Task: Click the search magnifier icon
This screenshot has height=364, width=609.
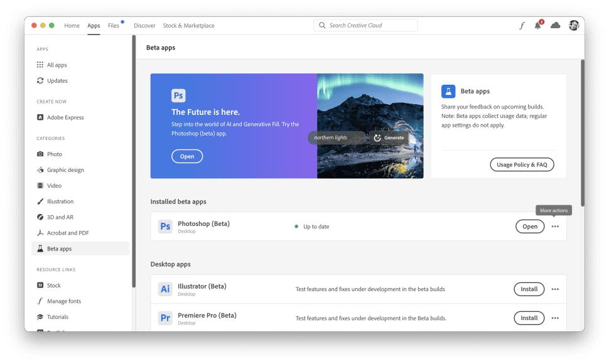Action: click(322, 25)
